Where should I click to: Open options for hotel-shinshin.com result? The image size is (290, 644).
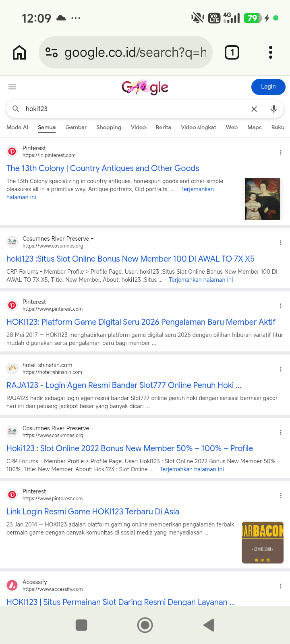[281, 369]
